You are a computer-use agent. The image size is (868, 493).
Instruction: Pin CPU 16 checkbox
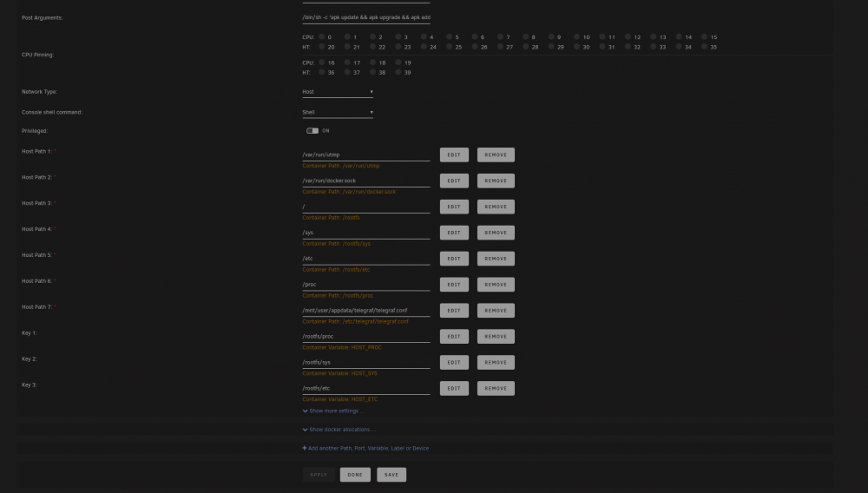pos(322,62)
